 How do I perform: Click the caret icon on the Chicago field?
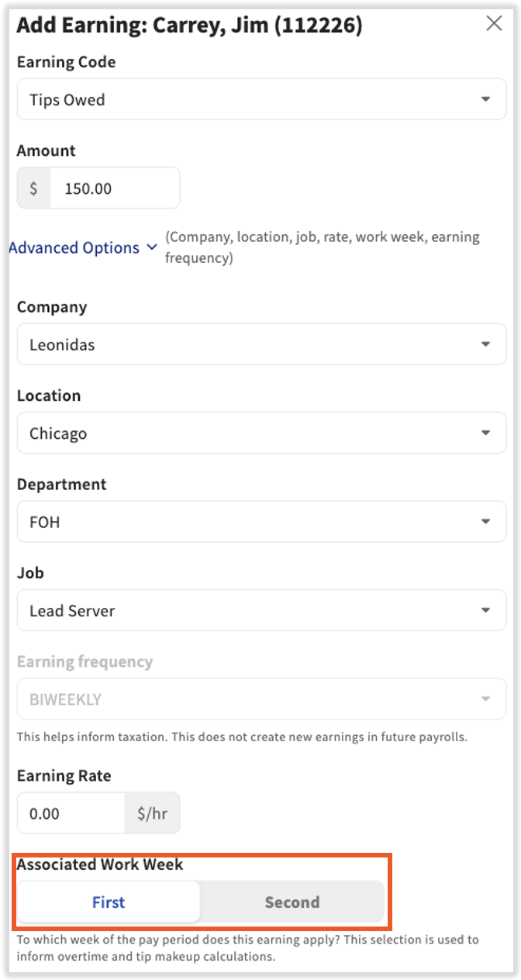pos(488,433)
